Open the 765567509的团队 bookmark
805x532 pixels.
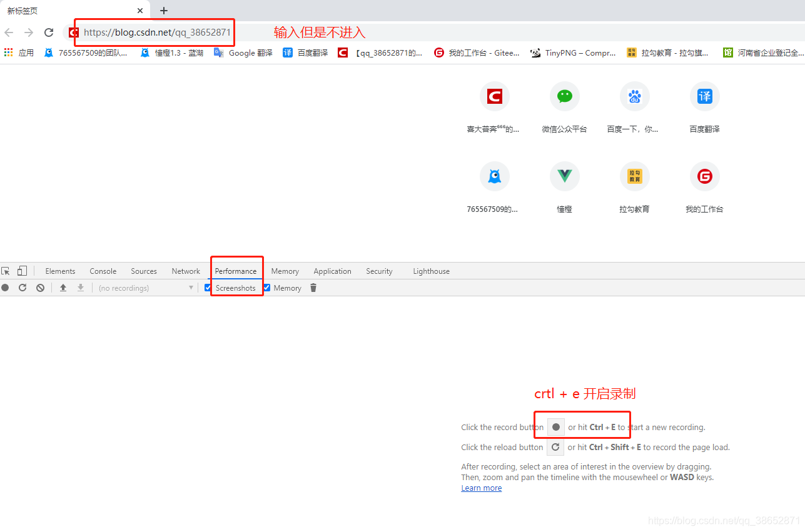pos(86,53)
